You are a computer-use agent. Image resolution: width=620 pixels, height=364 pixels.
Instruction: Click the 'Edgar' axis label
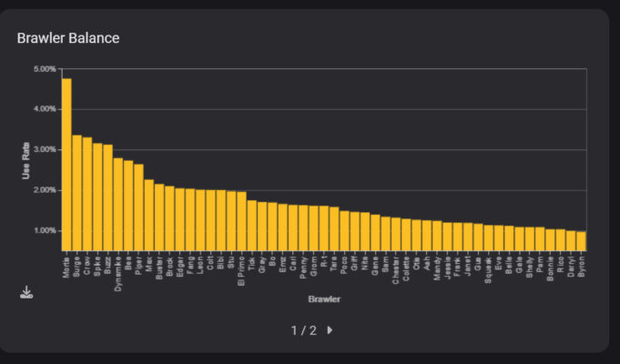pyautogui.click(x=180, y=267)
